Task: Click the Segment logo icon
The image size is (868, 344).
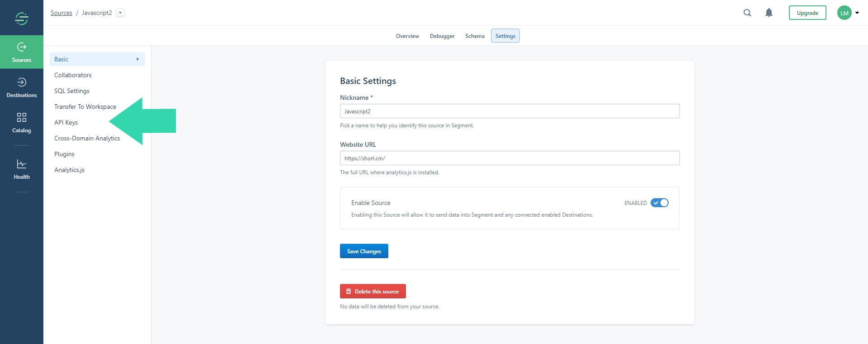Action: tap(21, 18)
